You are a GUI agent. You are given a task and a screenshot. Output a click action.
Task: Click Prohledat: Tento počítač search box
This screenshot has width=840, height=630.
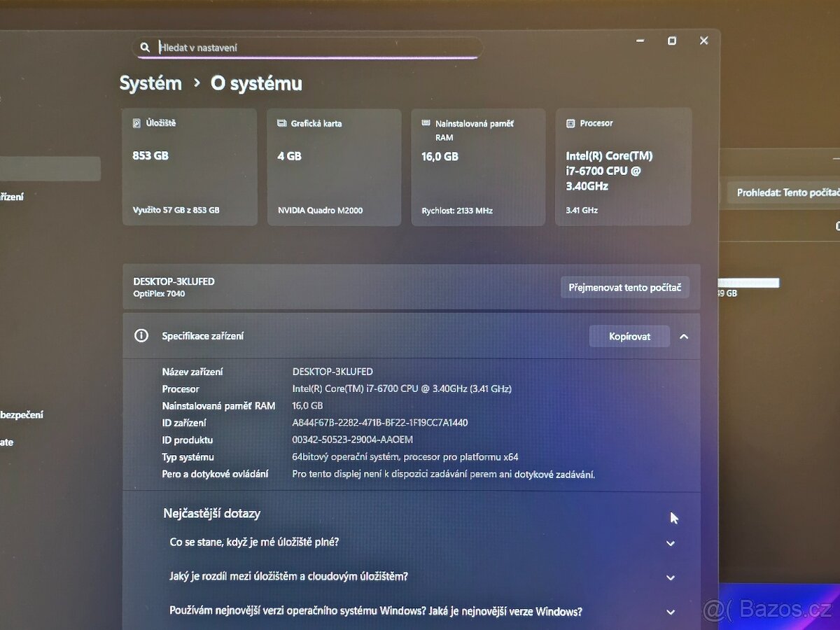point(784,192)
